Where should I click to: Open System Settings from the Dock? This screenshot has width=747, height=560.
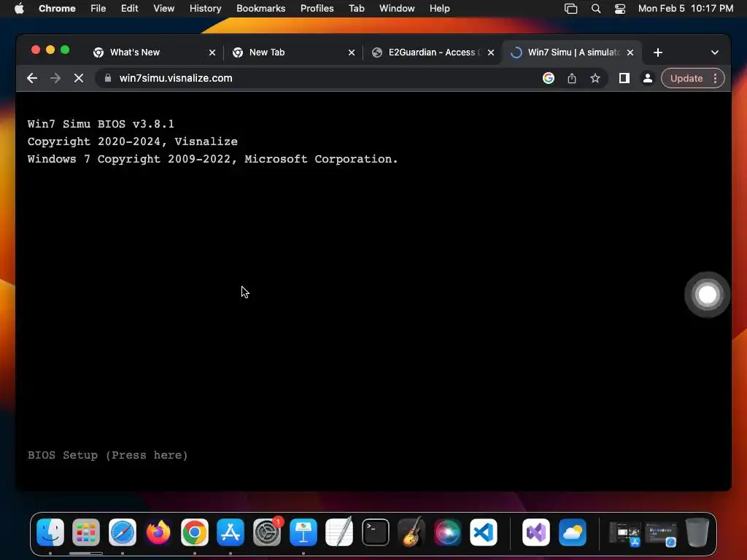tap(267, 532)
